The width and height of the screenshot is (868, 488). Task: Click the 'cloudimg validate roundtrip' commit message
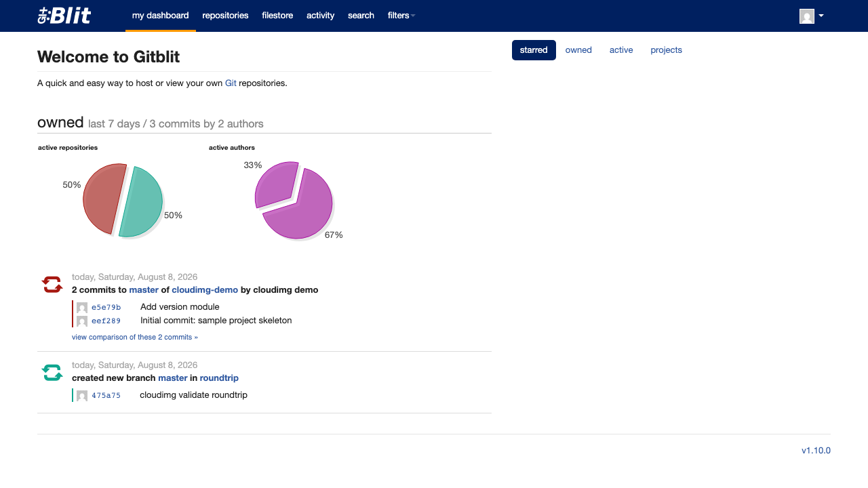pyautogui.click(x=194, y=395)
